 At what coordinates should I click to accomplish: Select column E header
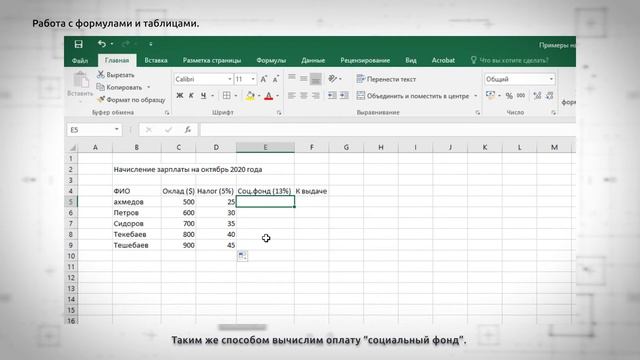point(265,147)
